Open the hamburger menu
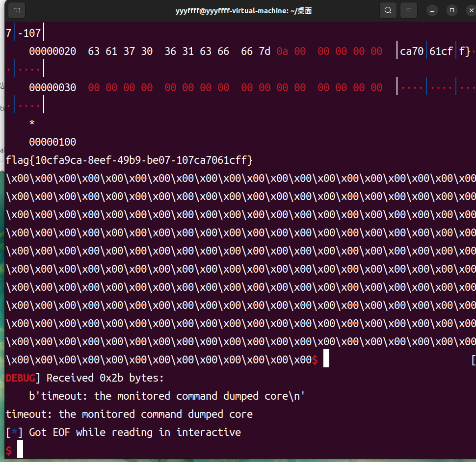Screen dimensions: 476x462 click(409, 10)
